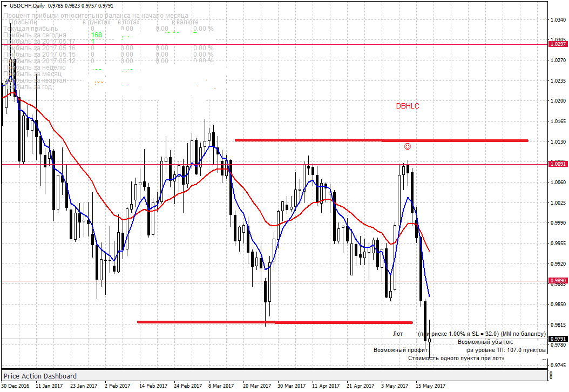Click the 21 Apr 2017 date label

click(x=360, y=386)
